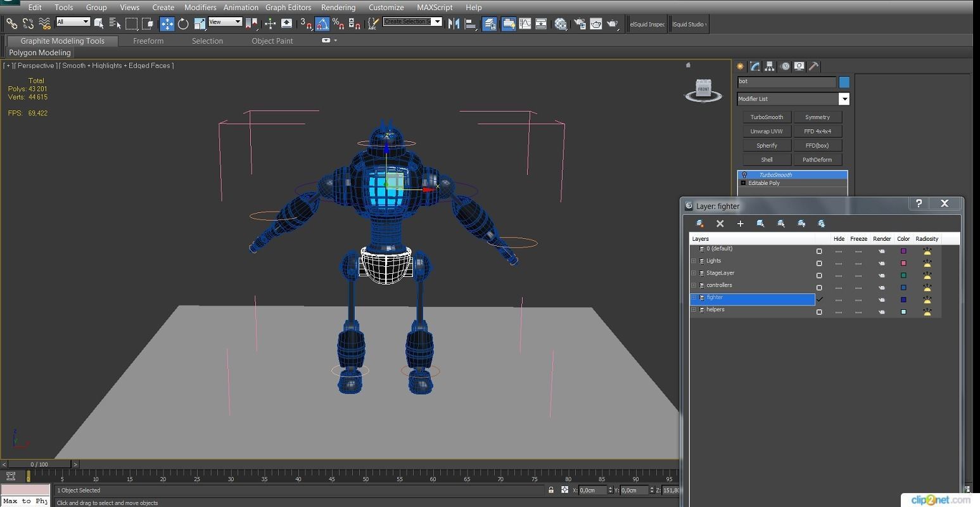Screen dimensions: 980x507
Task: Open the Graph Editors menu
Action: pyautogui.click(x=288, y=8)
